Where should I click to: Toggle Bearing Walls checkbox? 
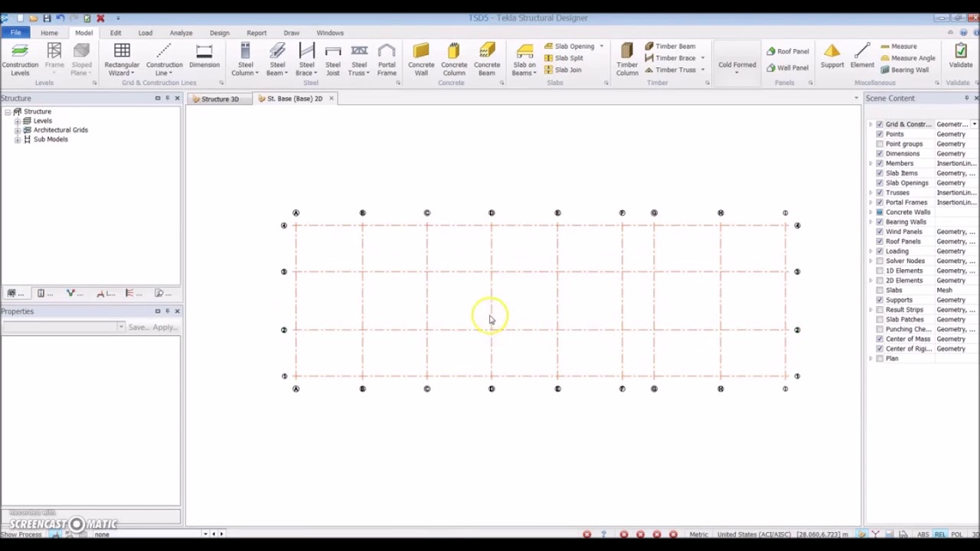pyautogui.click(x=879, y=222)
